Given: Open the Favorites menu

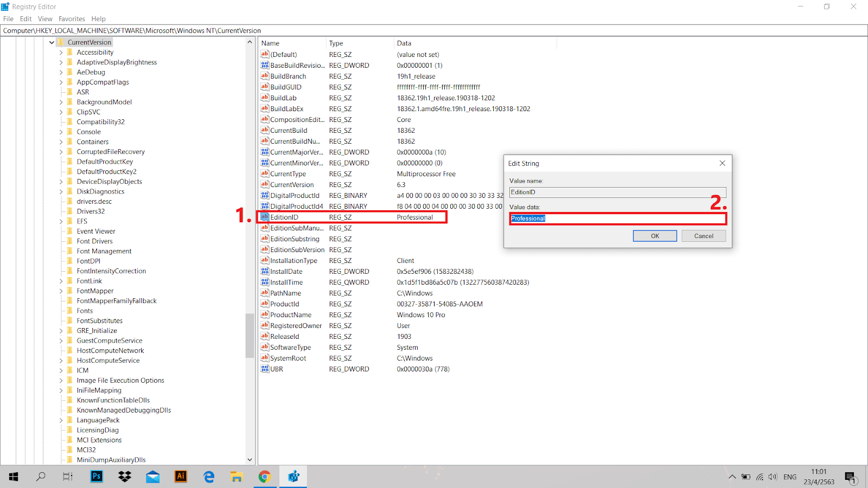Looking at the screenshot, I should [71, 18].
